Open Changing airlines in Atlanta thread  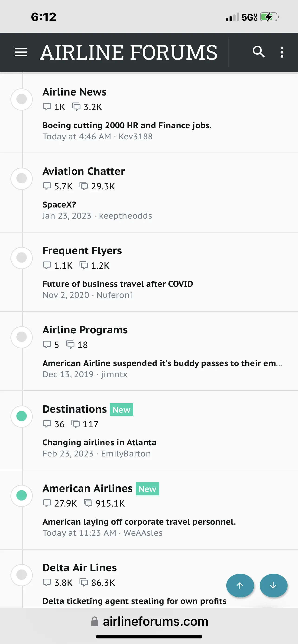click(x=99, y=443)
